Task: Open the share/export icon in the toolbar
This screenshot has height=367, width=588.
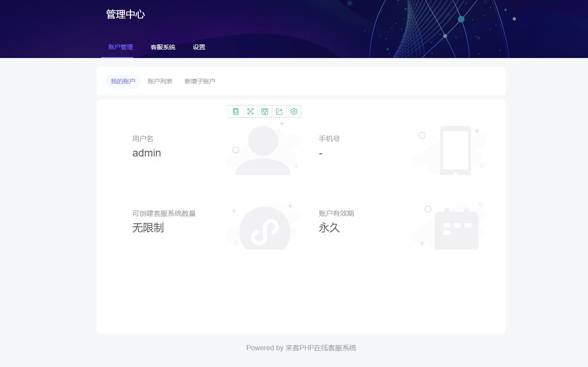Action: 279,111
